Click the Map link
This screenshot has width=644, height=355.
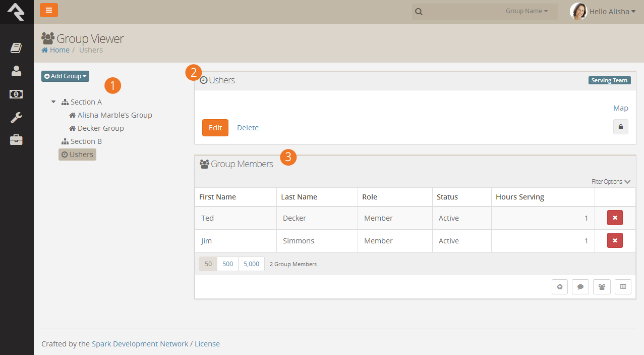click(621, 108)
